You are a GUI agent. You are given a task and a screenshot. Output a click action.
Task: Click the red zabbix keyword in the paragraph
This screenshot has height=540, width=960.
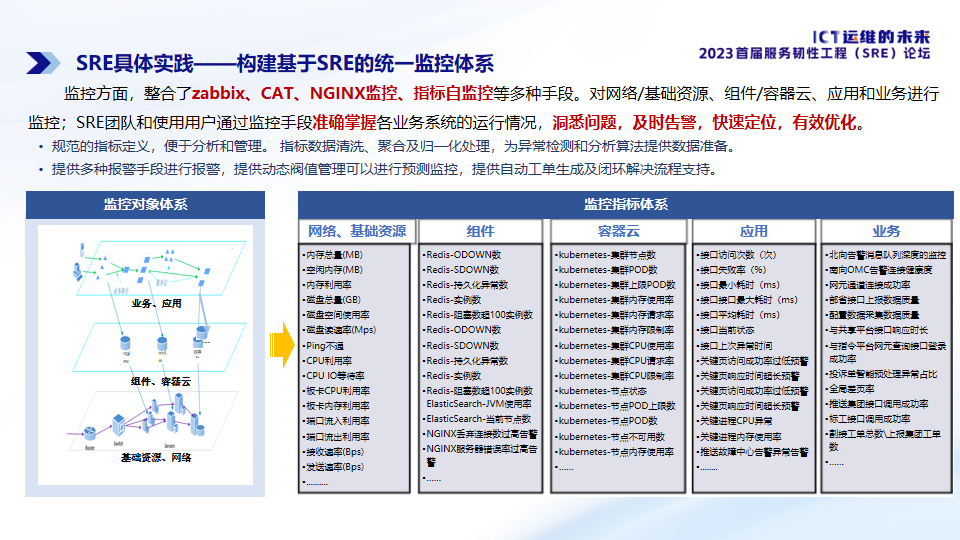[218, 93]
